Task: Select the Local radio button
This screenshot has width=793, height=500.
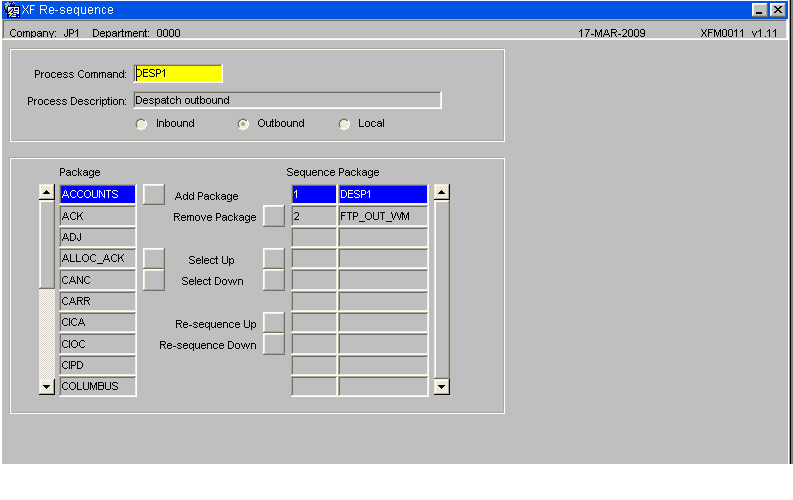Action: [x=344, y=124]
